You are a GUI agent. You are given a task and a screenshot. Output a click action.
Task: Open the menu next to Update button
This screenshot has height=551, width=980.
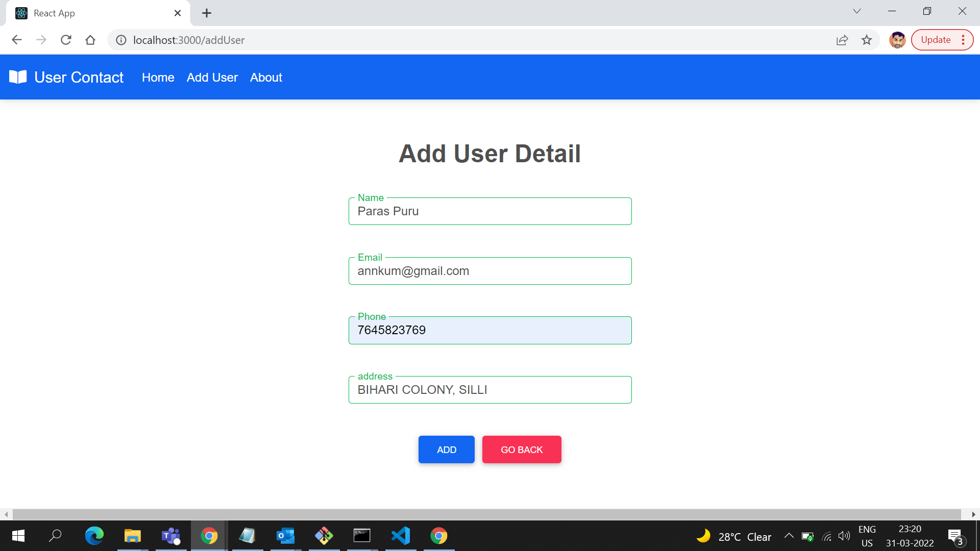[963, 39]
